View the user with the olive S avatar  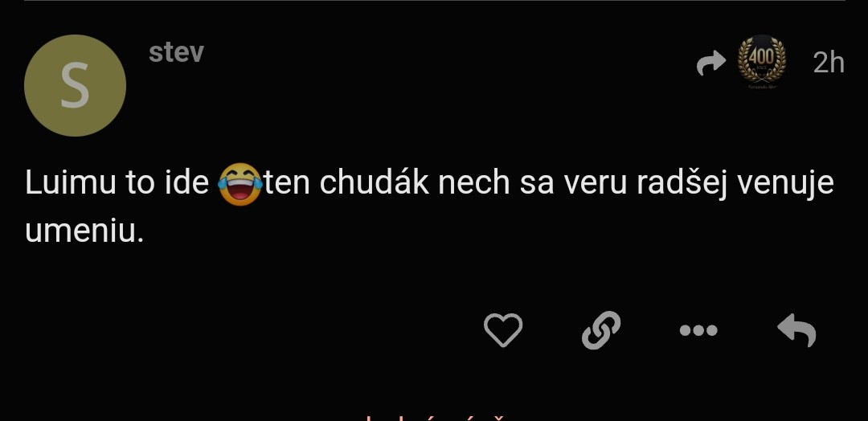(x=76, y=85)
